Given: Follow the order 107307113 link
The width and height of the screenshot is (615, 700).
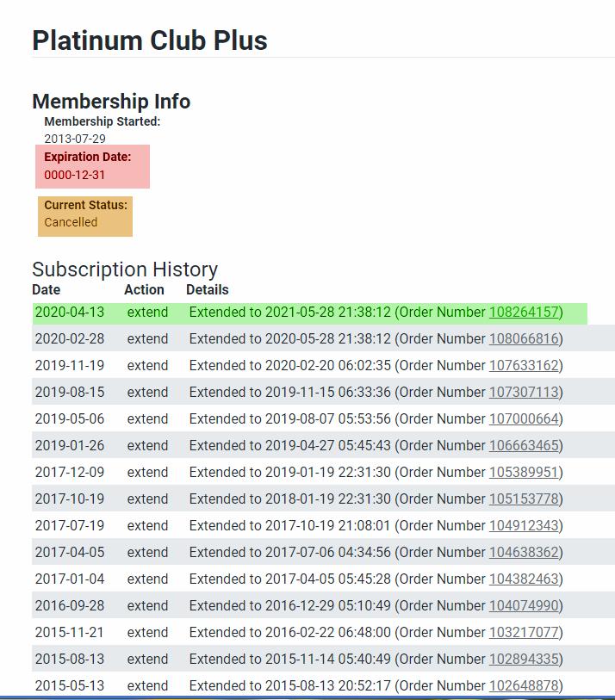Looking at the screenshot, I should click(x=524, y=393).
